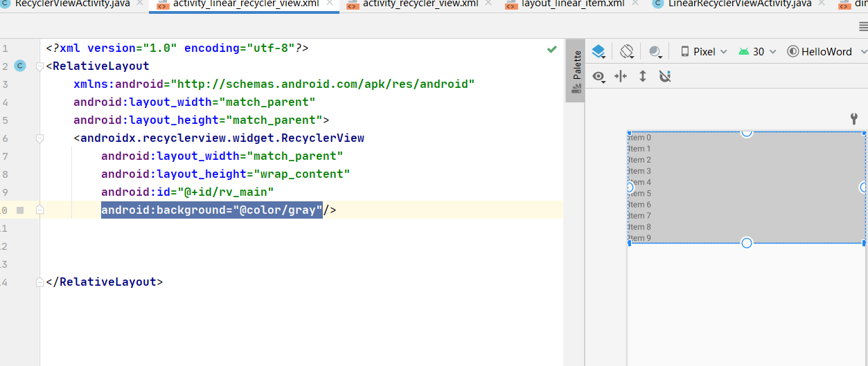Image resolution: width=868 pixels, height=366 pixels.
Task: Click Item 7 in the preview
Action: 640,216
